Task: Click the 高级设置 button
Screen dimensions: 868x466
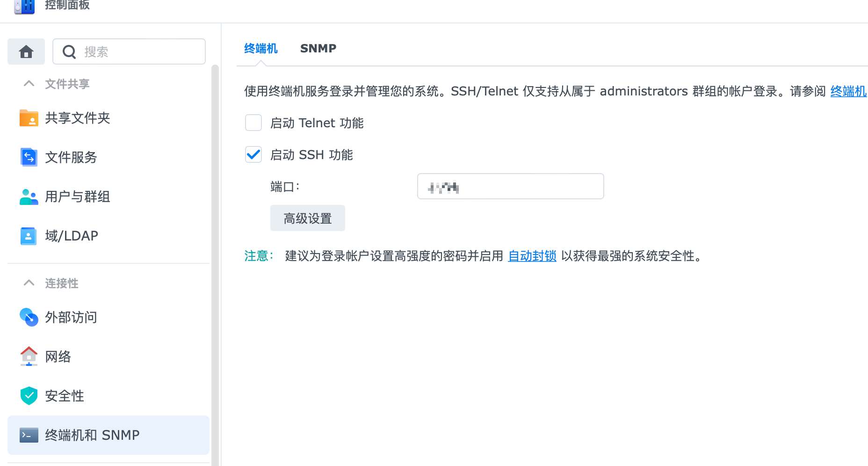Action: (x=308, y=218)
